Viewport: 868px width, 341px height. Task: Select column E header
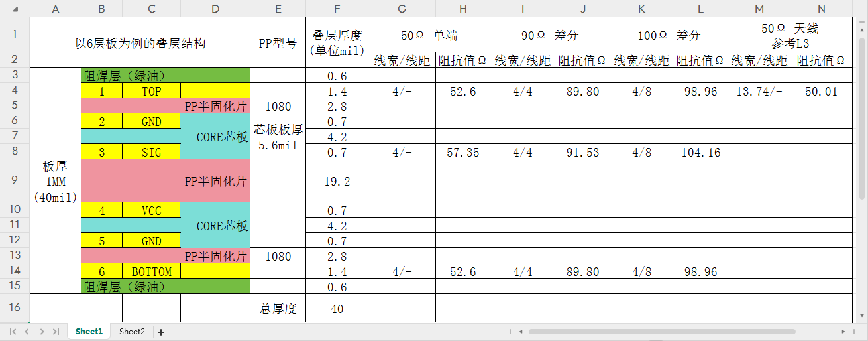(x=278, y=9)
